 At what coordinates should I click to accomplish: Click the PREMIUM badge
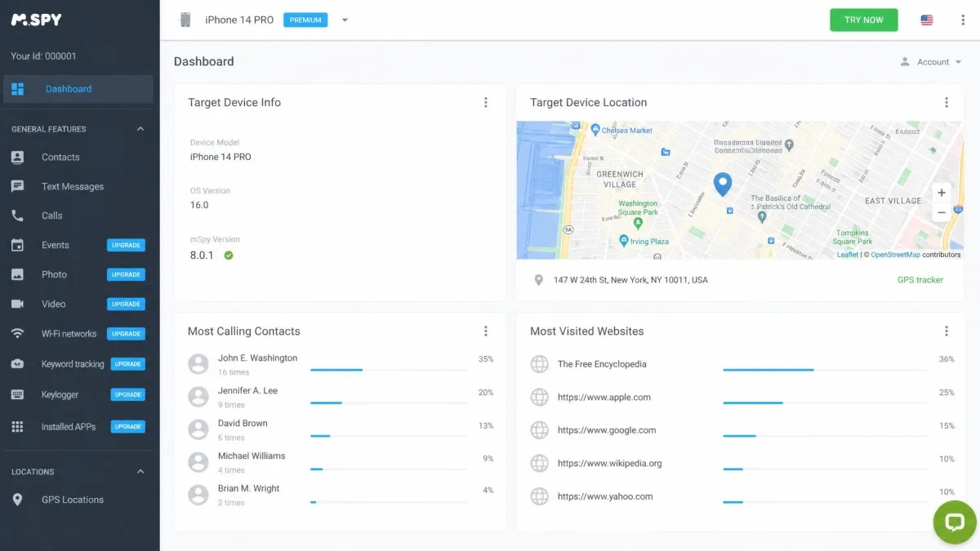(305, 20)
